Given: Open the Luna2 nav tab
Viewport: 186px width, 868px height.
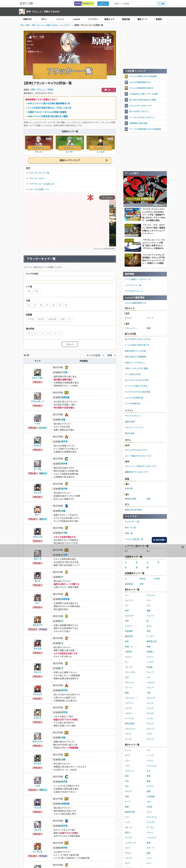Looking at the screenshot, I should (77, 19).
